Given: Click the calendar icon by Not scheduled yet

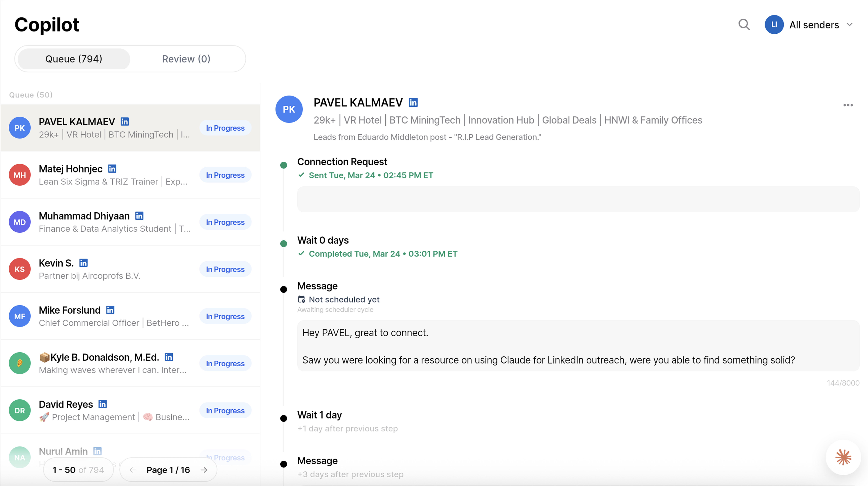Looking at the screenshot, I should [x=302, y=299].
